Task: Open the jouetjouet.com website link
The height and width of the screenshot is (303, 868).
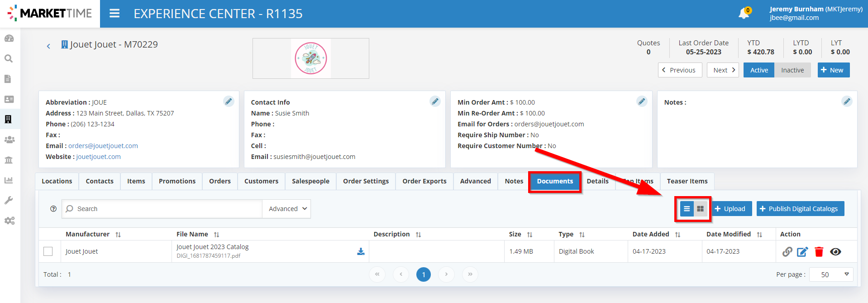Action: [99, 157]
